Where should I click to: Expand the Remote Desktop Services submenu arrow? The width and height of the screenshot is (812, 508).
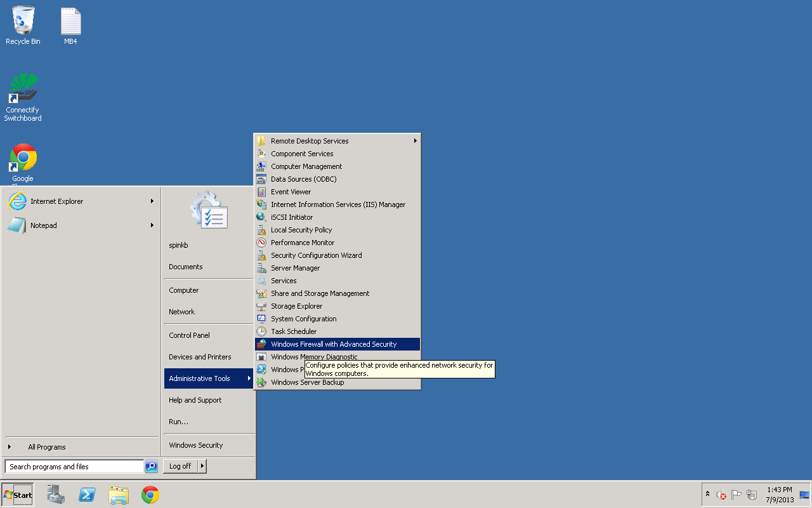(416, 141)
